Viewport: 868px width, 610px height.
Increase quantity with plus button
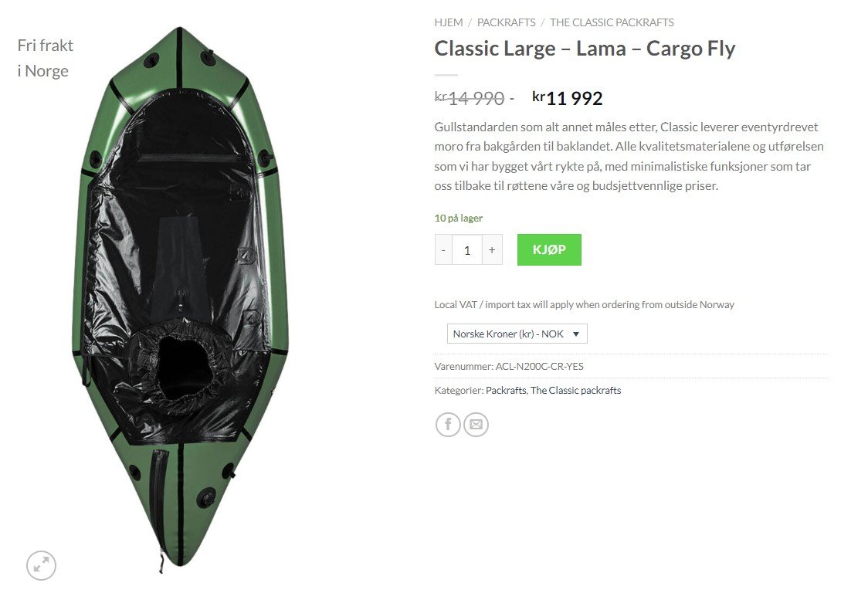492,250
